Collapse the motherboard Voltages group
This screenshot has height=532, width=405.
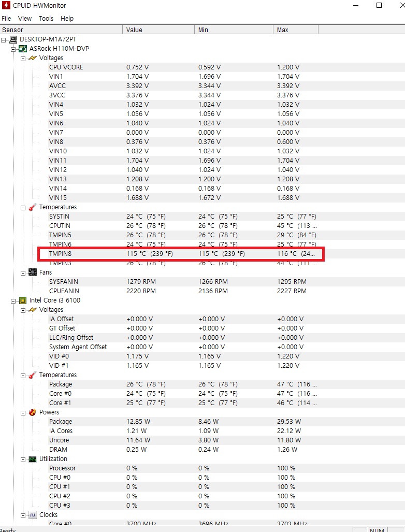coord(23,59)
